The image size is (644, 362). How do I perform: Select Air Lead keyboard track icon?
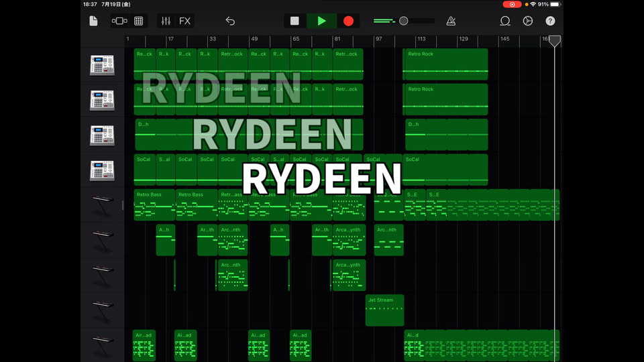(102, 346)
